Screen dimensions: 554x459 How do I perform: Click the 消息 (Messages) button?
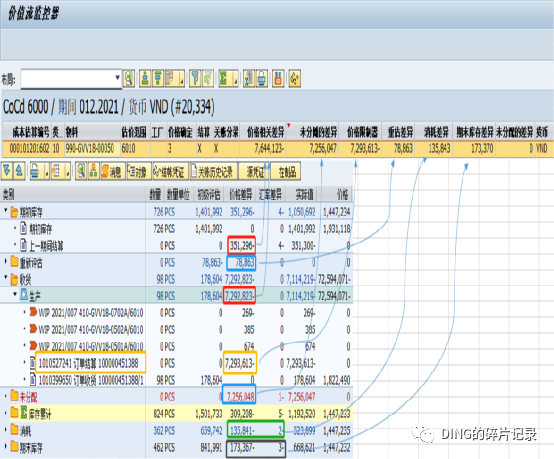pos(113,171)
